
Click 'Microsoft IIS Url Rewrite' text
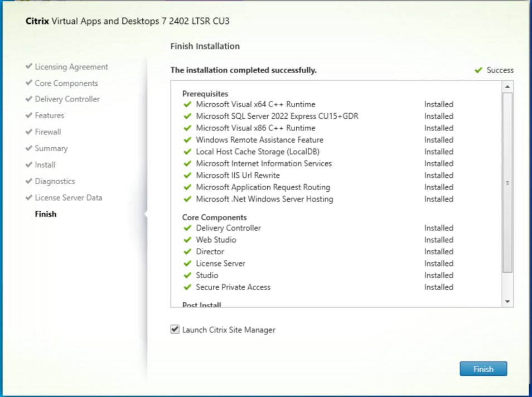pyautogui.click(x=238, y=176)
